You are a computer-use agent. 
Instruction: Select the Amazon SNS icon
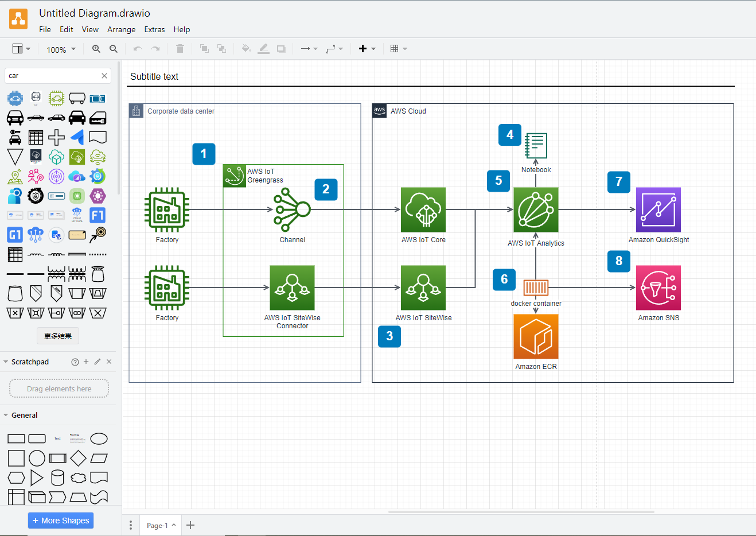[658, 288]
